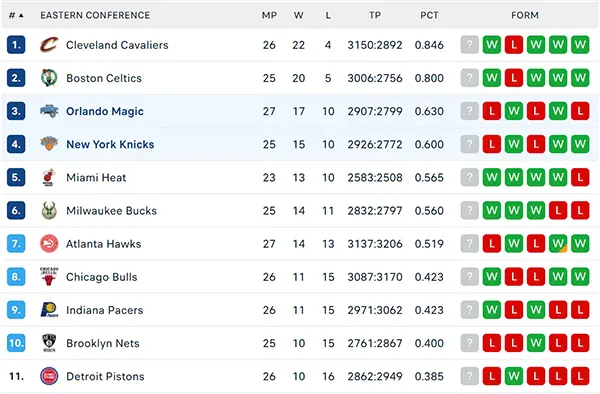Click Miami Heat's last red L form badge
The width and height of the screenshot is (600, 394).
click(580, 177)
